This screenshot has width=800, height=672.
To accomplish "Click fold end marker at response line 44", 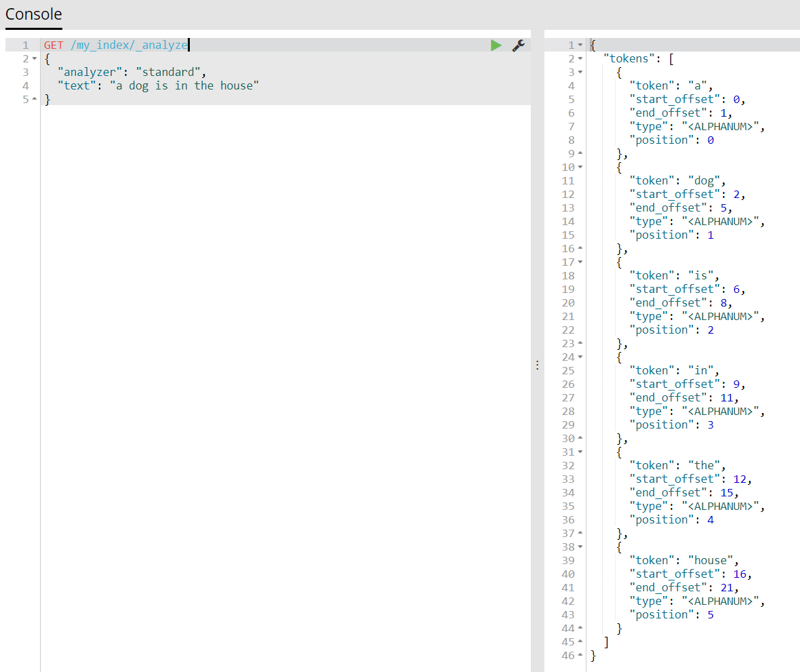I will tap(580, 628).
